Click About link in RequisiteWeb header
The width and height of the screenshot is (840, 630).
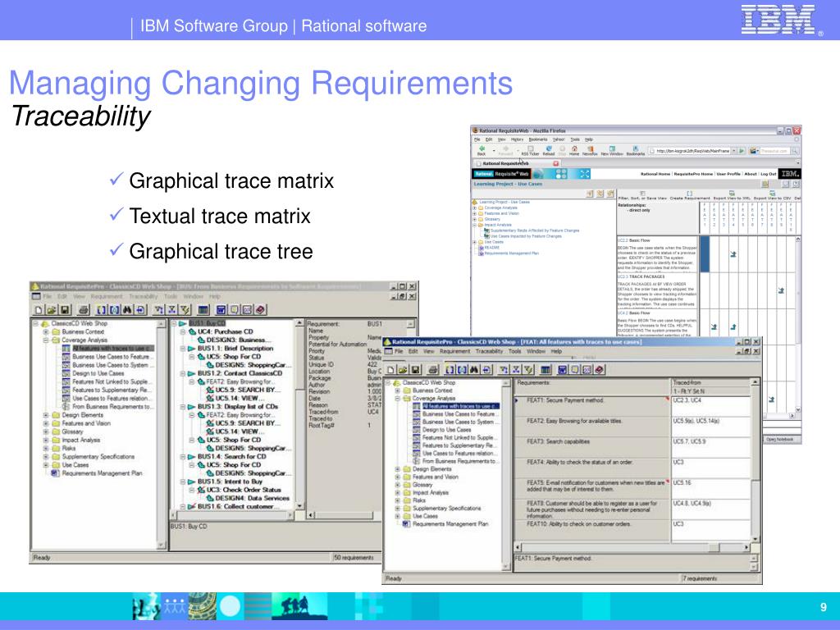tap(751, 174)
